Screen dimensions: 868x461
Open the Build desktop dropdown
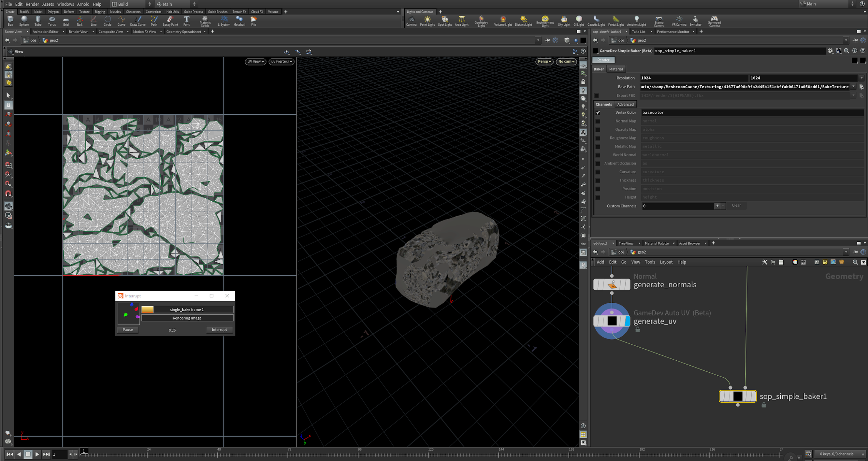(x=131, y=4)
